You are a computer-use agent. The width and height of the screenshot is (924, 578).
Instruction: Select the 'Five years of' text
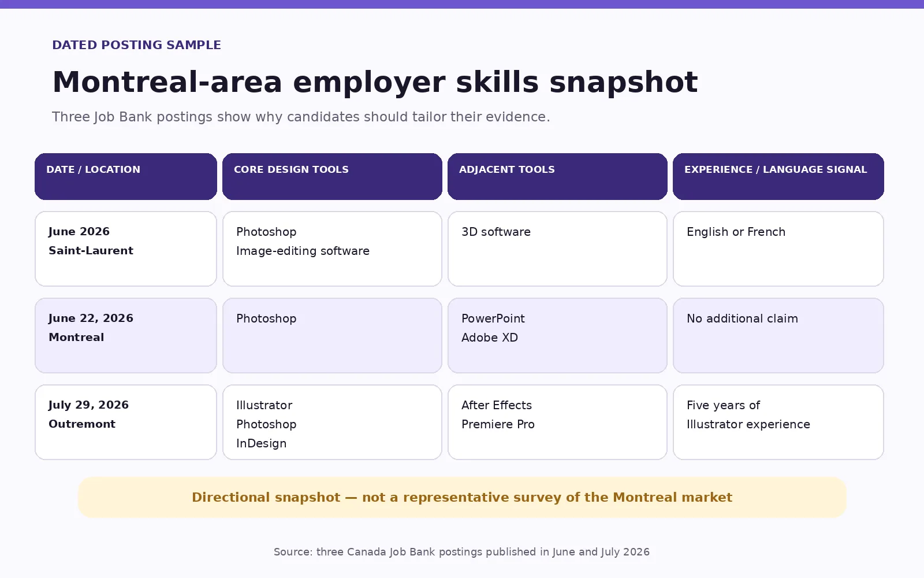[x=723, y=405]
